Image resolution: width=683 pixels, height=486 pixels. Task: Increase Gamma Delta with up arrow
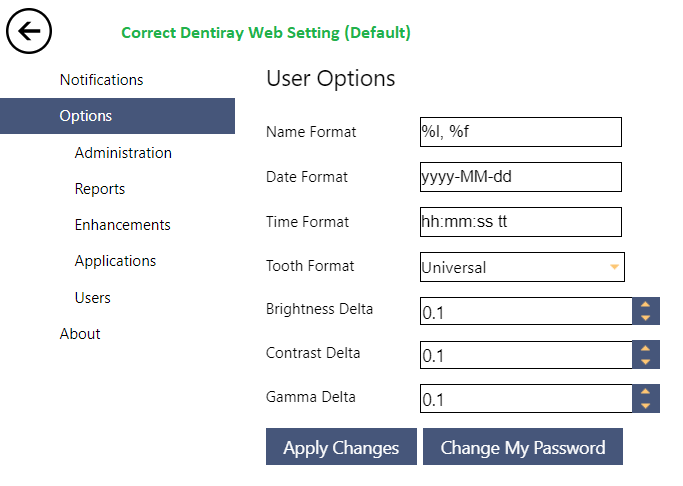coord(646,392)
